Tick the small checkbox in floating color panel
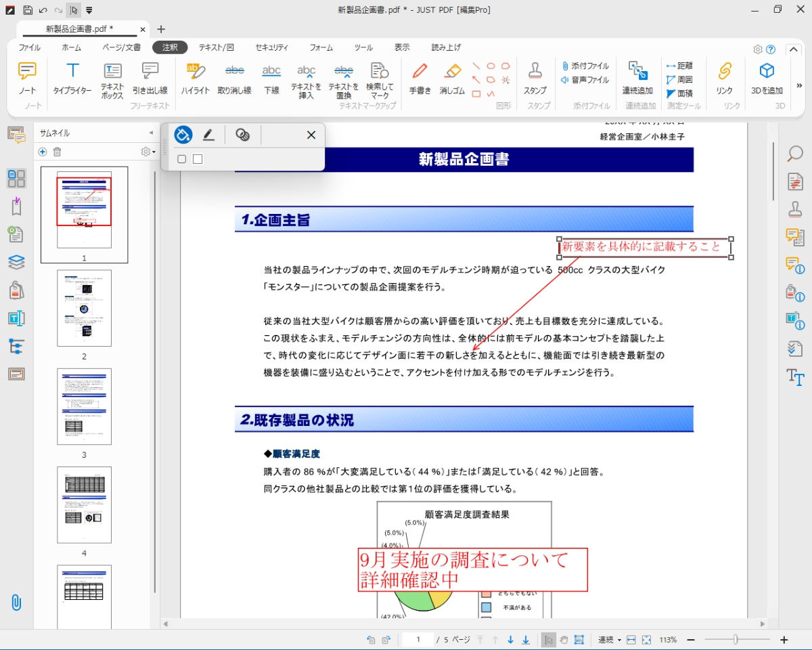This screenshot has width=812, height=650. tap(181, 159)
